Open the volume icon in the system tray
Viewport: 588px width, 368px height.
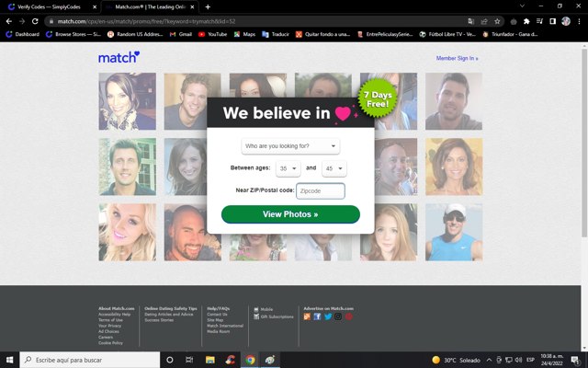coord(518,360)
